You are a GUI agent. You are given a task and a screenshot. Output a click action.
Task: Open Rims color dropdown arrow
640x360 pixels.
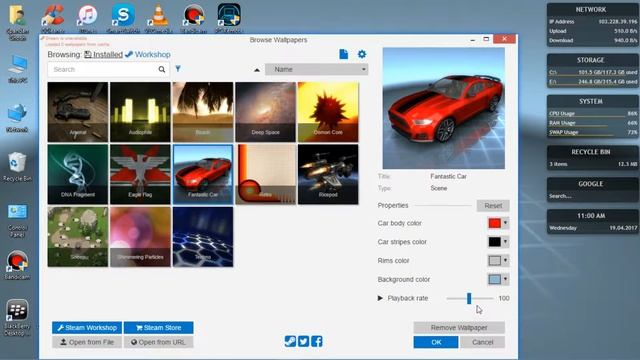505,260
